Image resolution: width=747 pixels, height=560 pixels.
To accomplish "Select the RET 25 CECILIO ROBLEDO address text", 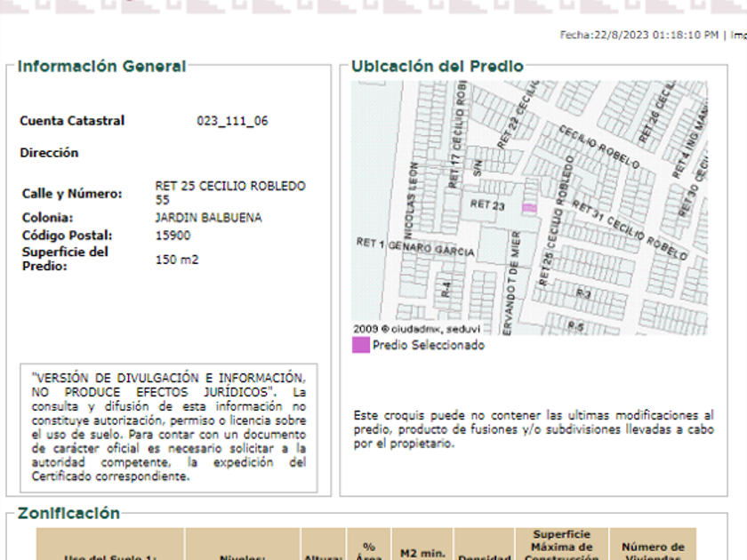I will point(229,193).
